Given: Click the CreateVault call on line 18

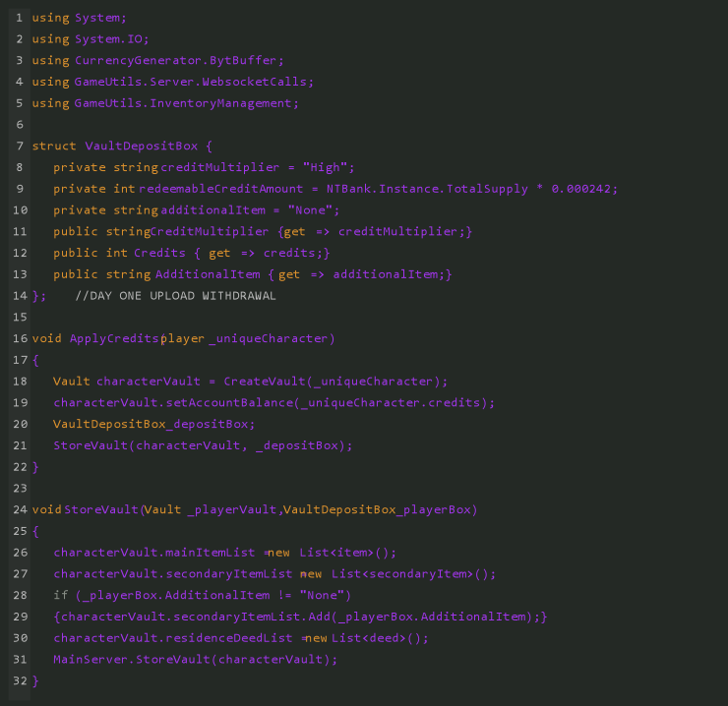Looking at the screenshot, I should pyautogui.click(x=265, y=382).
